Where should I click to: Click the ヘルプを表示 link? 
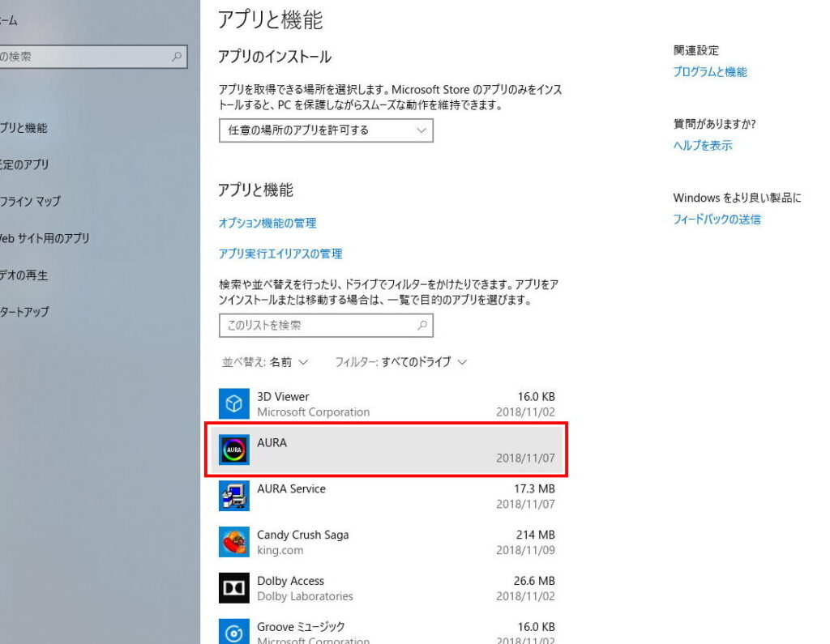tap(703, 146)
